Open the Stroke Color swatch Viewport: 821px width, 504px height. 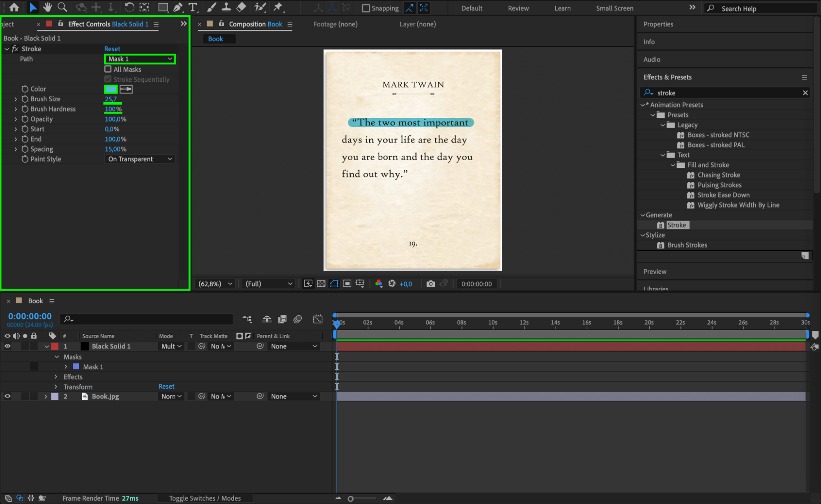111,89
